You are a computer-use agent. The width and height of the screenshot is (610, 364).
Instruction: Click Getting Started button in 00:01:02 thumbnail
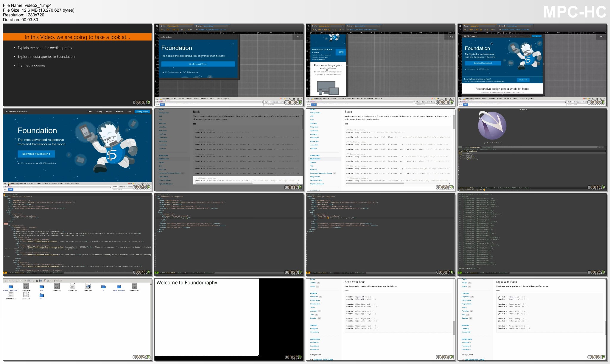[x=142, y=111]
